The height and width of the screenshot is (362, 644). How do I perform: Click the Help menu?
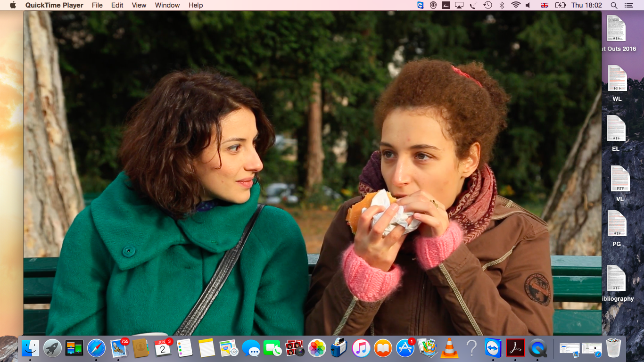click(196, 5)
